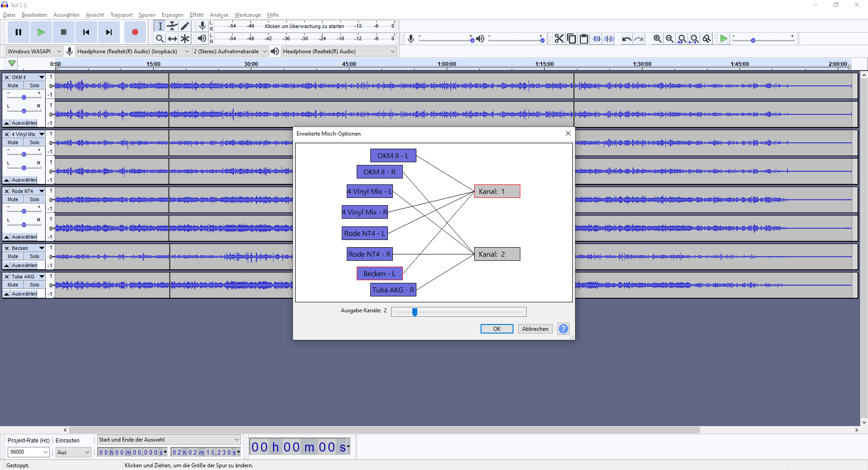Click the Undo arrow icon
The width and height of the screenshot is (868, 470).
[x=626, y=39]
